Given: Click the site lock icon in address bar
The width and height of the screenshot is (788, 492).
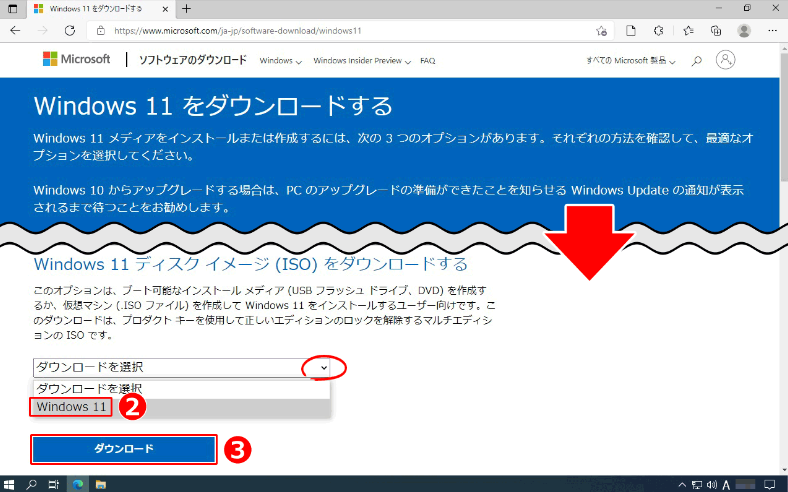Looking at the screenshot, I should [101, 31].
